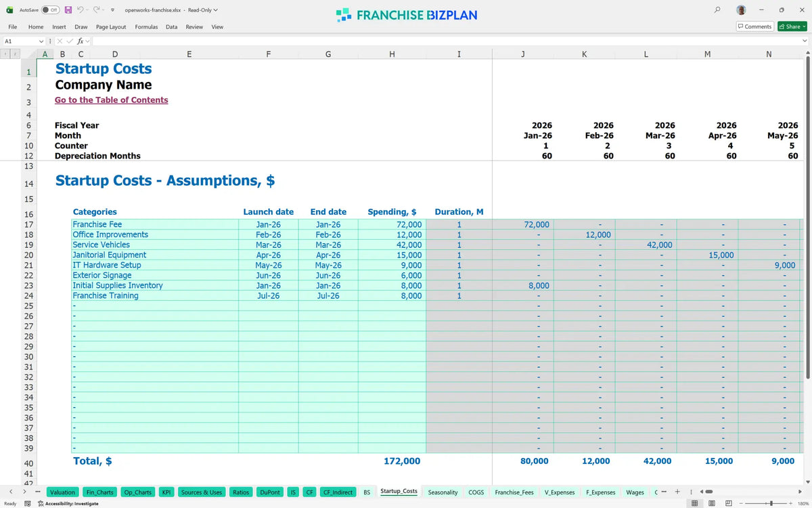Open the File menu
812x508 pixels.
(x=12, y=27)
